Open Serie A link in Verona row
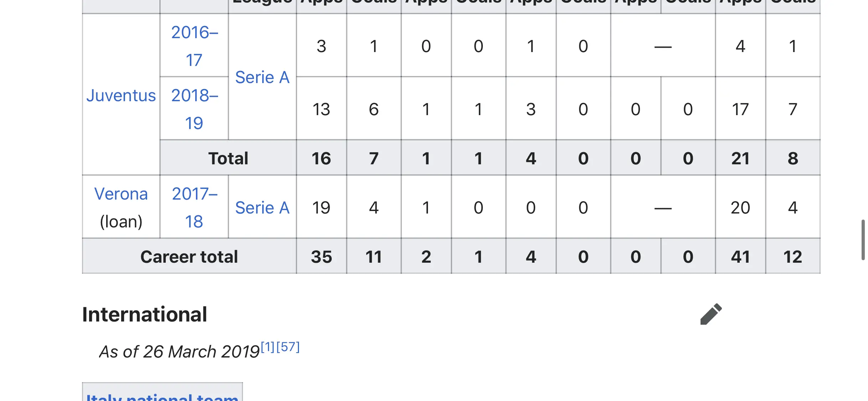The height and width of the screenshot is (401, 868). coord(262,207)
